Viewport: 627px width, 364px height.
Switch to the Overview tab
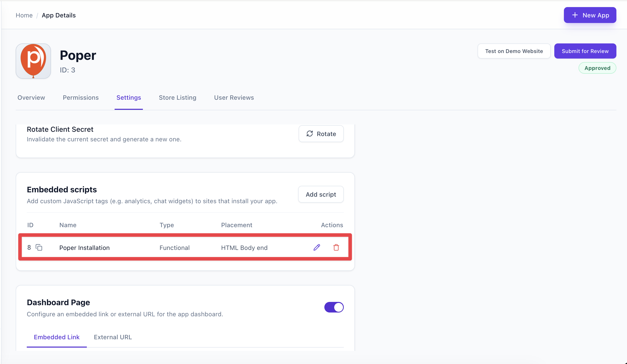(31, 97)
